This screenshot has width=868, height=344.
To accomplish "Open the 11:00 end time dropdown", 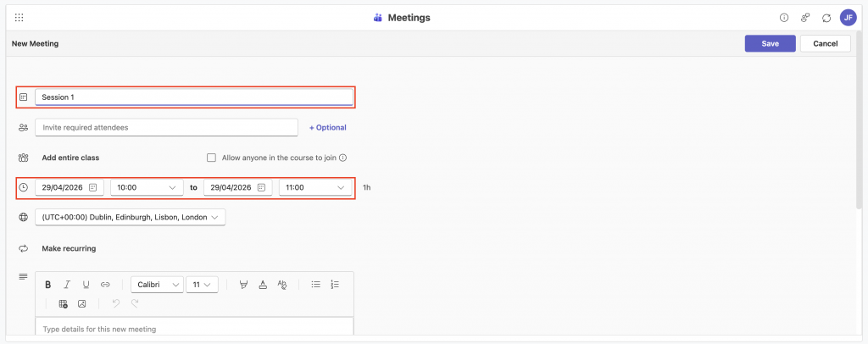I will point(315,187).
